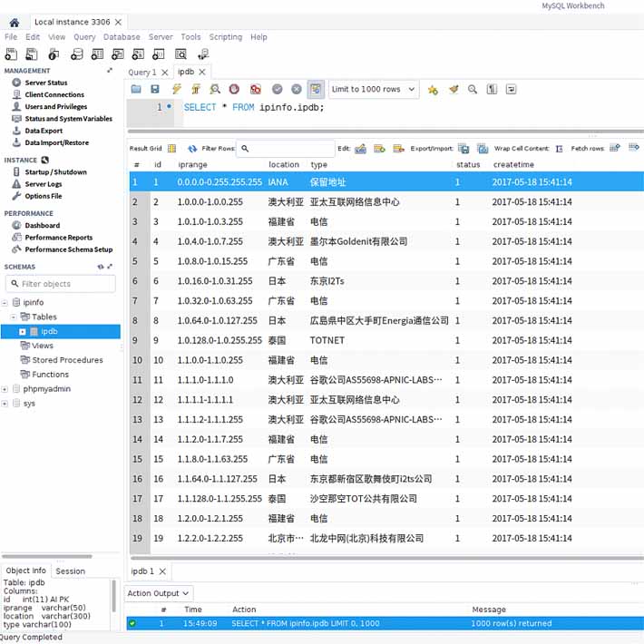Image resolution: width=644 pixels, height=644 pixels.
Task: Open the Scripting menu
Action: pyautogui.click(x=226, y=37)
